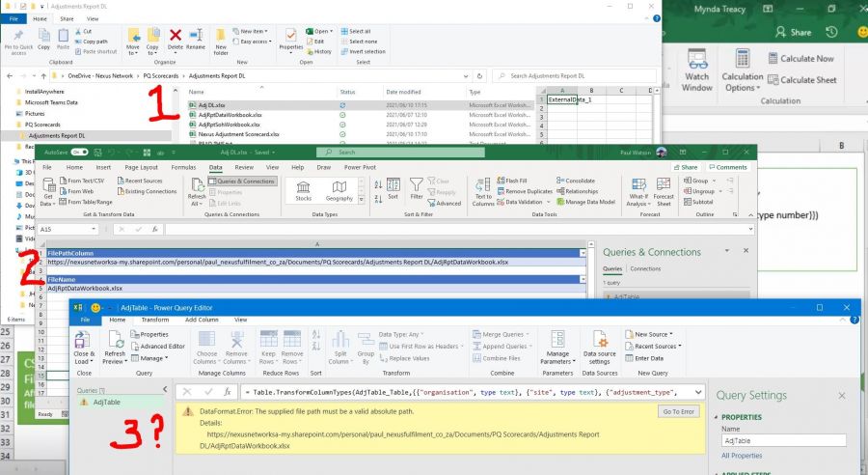This screenshot has height=475, width=868.
Task: Click Calculate Now in background Excel
Action: click(800, 58)
